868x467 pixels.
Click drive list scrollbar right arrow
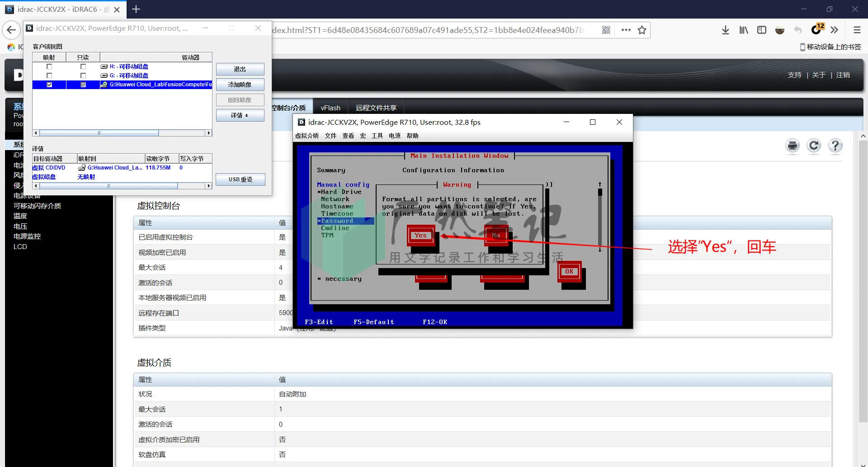click(x=208, y=133)
